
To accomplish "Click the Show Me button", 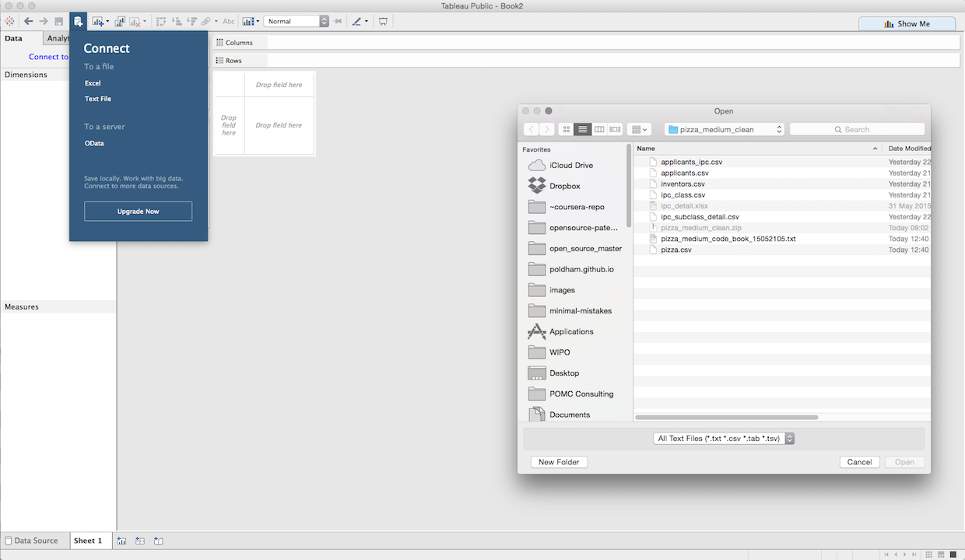I will click(x=907, y=24).
